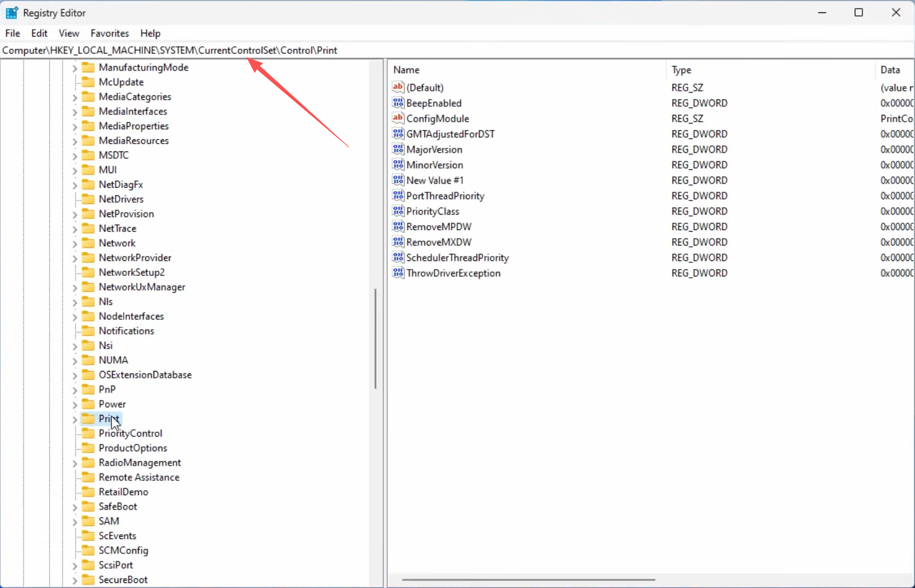Click the SCMConfig folder icon
This screenshot has height=588, width=915.
click(x=88, y=550)
